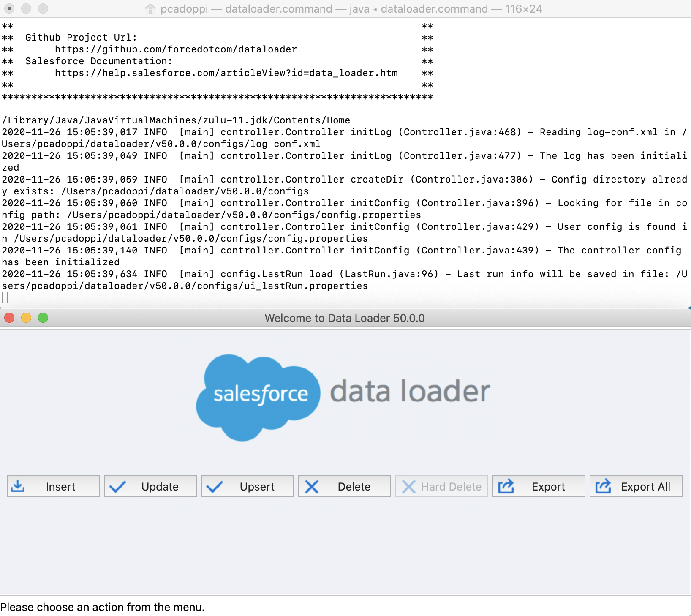Screen dimensions: 691x616
Task: Click the Export arrow icon
Action: (506, 486)
